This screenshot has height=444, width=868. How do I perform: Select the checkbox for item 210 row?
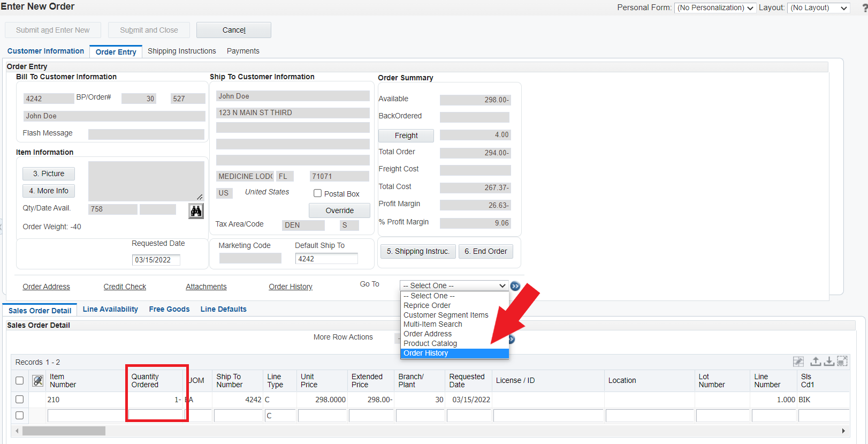pos(20,400)
